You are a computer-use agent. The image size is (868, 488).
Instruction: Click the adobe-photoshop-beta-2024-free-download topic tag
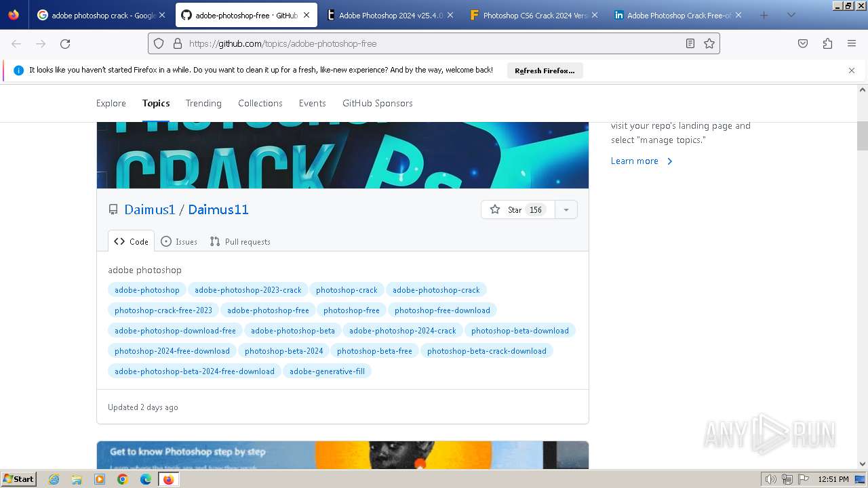point(195,371)
